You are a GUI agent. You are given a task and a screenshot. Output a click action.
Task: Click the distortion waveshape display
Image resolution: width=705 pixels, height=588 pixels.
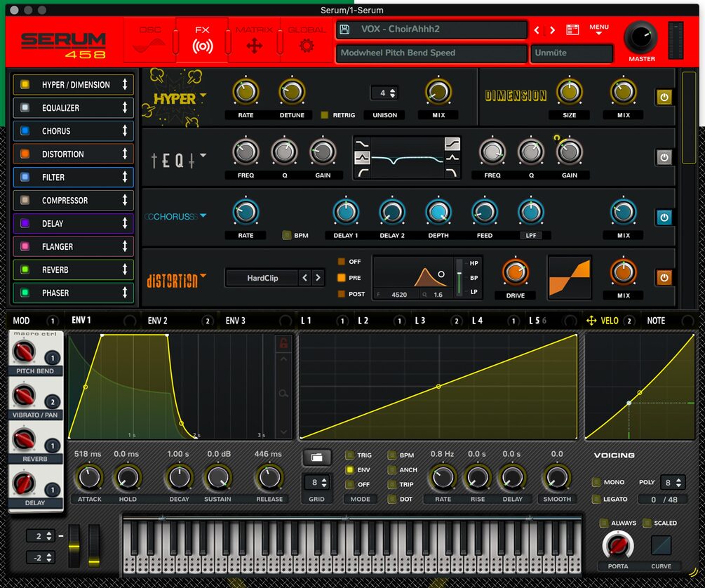click(x=569, y=278)
